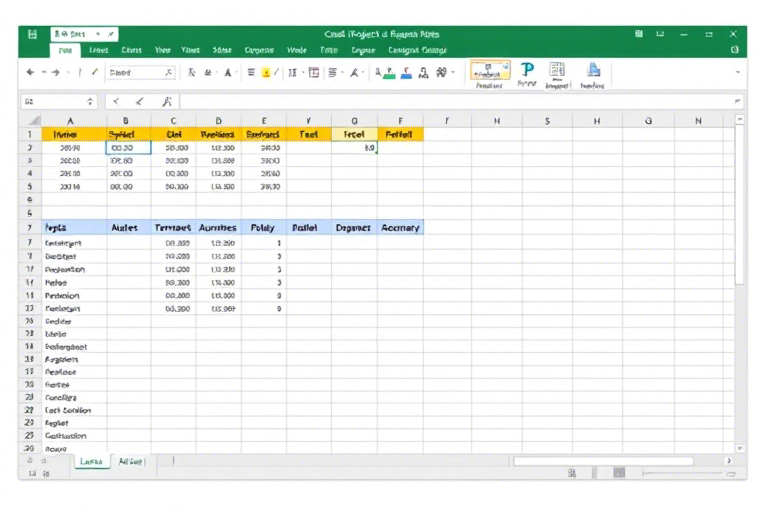The height and width of the screenshot is (512, 768).
Task: Click the table borders grid icon
Action: pyautogui.click(x=314, y=73)
